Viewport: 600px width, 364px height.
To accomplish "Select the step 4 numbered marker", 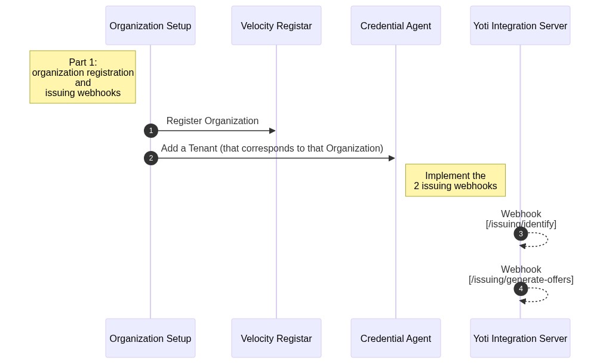I will click(x=521, y=289).
